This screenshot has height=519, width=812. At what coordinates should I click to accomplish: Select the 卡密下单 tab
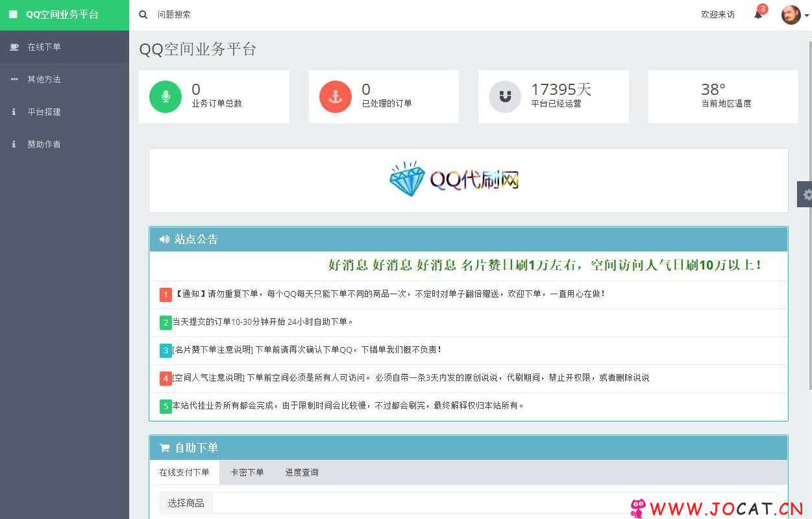pyautogui.click(x=247, y=472)
